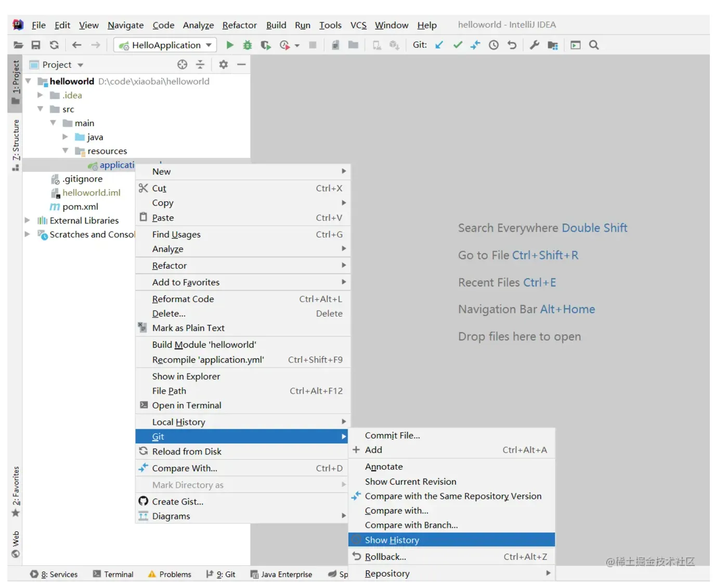Expand External Libraries node
This screenshot has width=728, height=583.
[27, 220]
